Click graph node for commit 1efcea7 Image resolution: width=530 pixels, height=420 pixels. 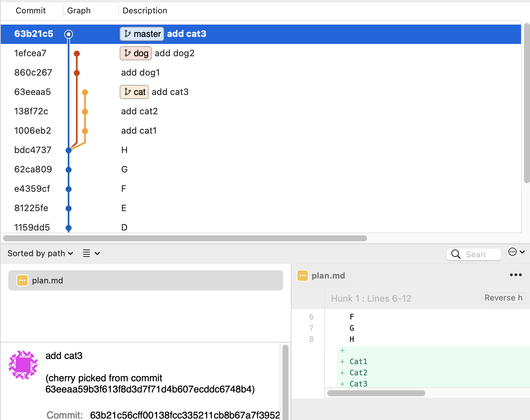(x=77, y=54)
